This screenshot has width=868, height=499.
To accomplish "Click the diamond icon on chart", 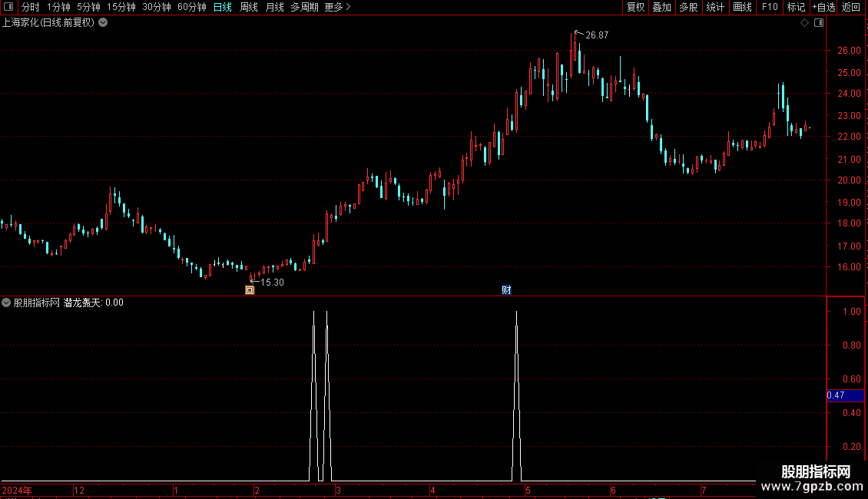I will (x=804, y=23).
